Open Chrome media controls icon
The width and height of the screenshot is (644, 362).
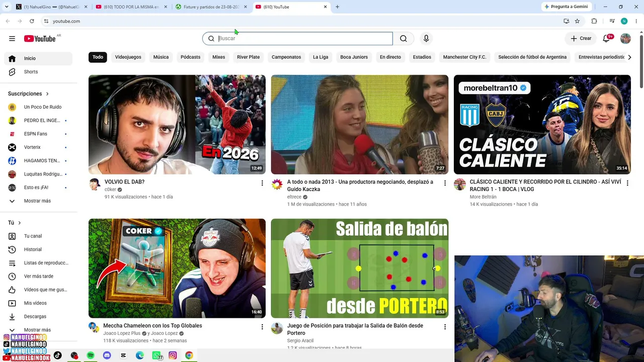coord(612,21)
